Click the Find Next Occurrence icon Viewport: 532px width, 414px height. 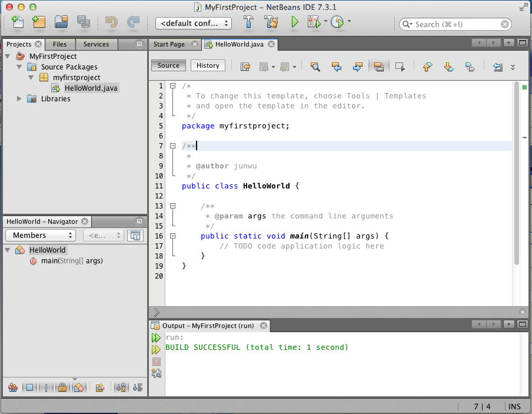358,67
